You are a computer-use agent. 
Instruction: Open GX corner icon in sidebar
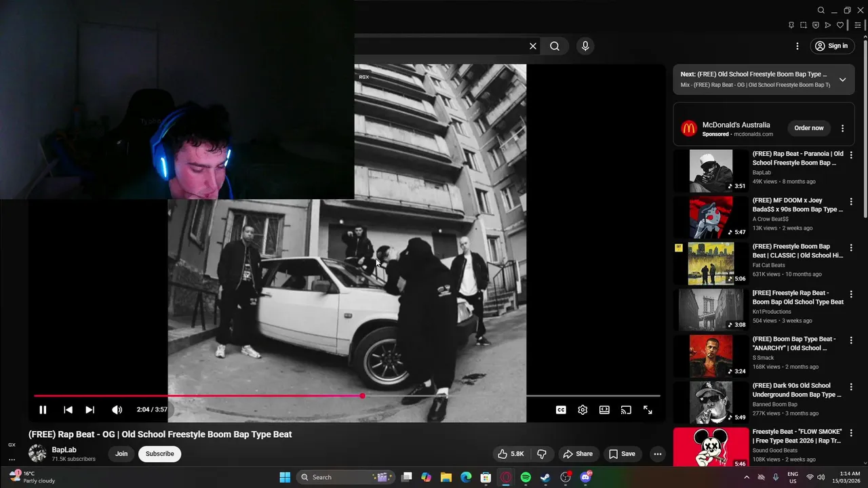[x=12, y=445]
